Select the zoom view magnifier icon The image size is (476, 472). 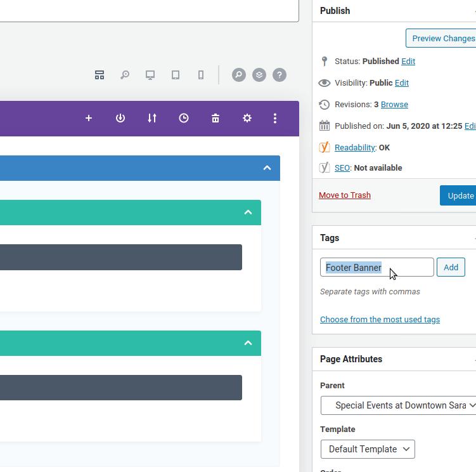125,75
